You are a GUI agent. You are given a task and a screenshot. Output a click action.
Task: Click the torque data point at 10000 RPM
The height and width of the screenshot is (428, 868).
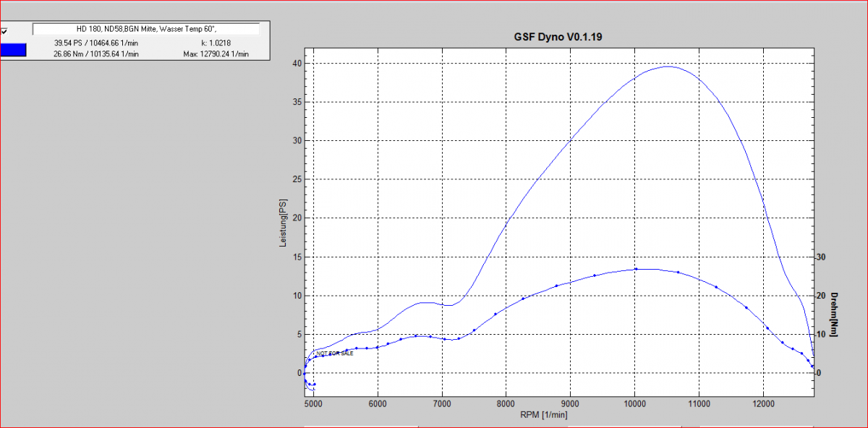tap(636, 269)
